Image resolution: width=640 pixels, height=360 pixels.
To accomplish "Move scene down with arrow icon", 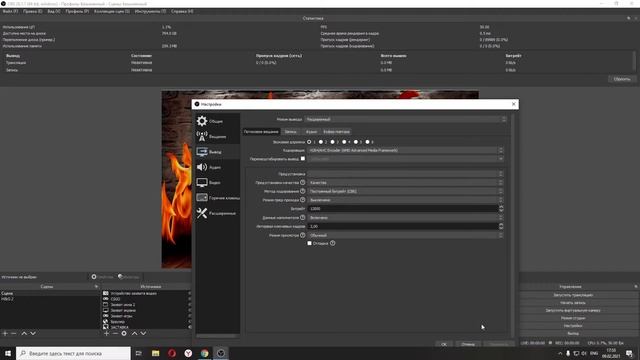I will coord(33,333).
